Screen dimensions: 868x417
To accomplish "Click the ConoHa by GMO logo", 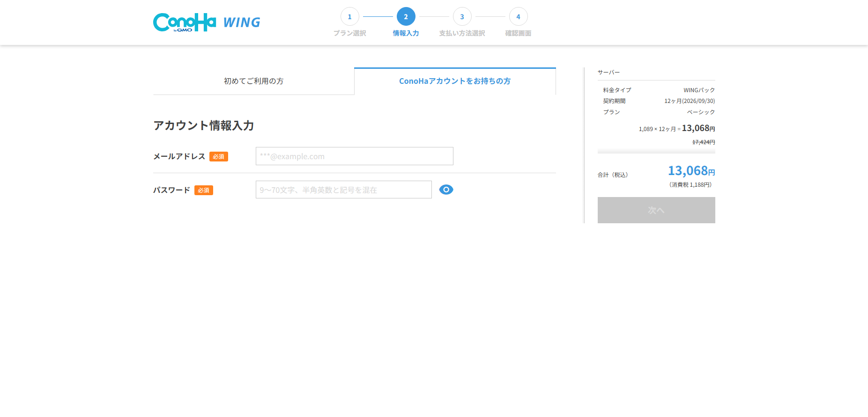I will (185, 22).
